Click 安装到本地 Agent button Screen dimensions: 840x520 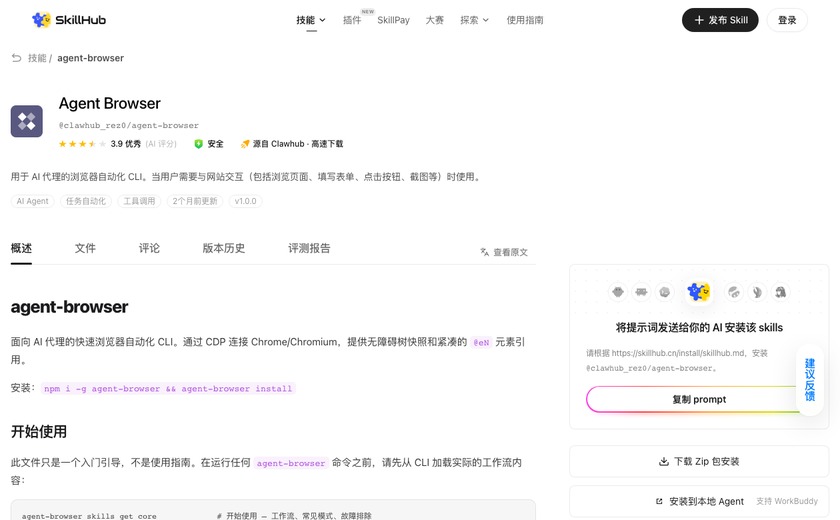click(699, 501)
